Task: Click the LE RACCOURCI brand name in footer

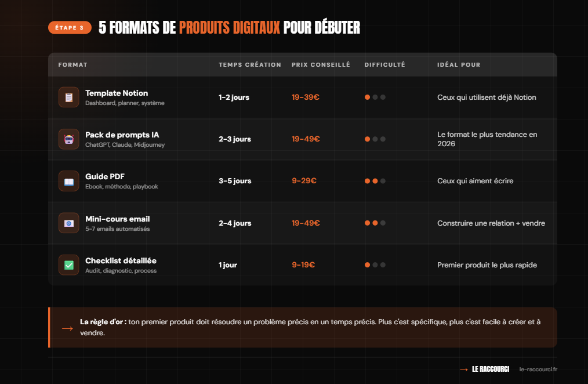Action: tap(491, 369)
